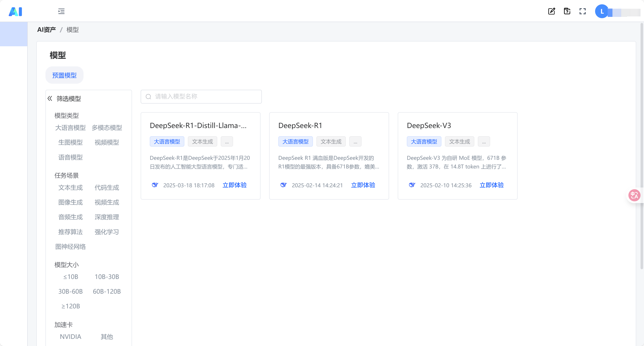
Task: Click the DeepSeek-V3 description text
Action: 457,162
